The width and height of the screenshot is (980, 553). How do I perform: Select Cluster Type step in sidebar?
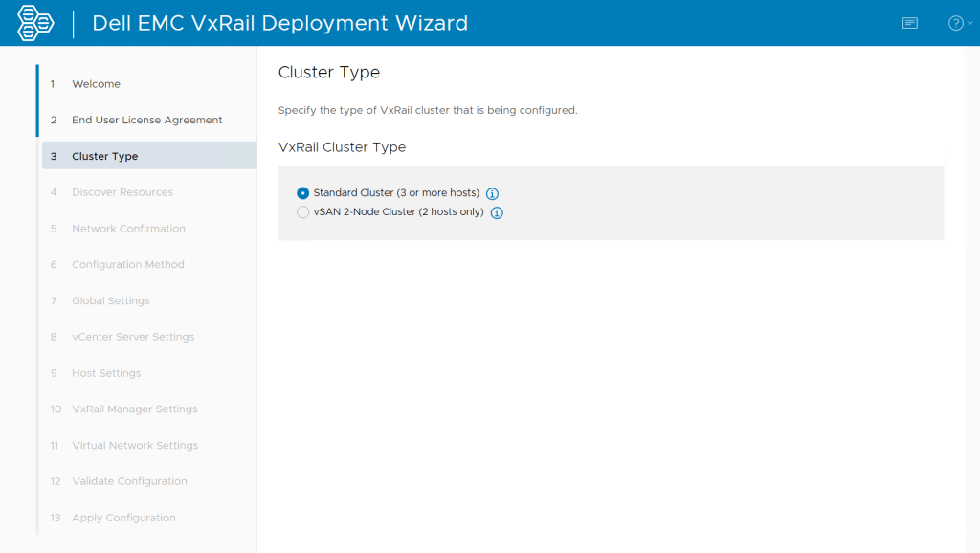tap(104, 156)
